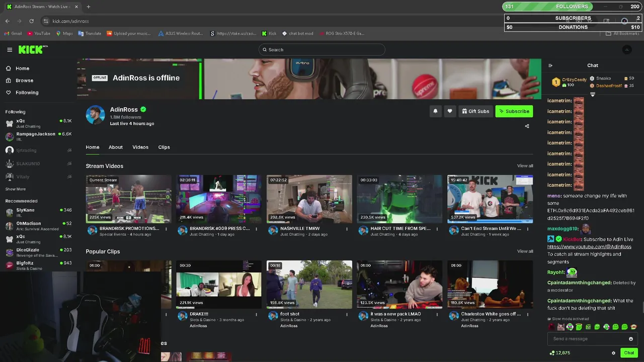
Task: View all Stream Videos
Action: click(525, 166)
